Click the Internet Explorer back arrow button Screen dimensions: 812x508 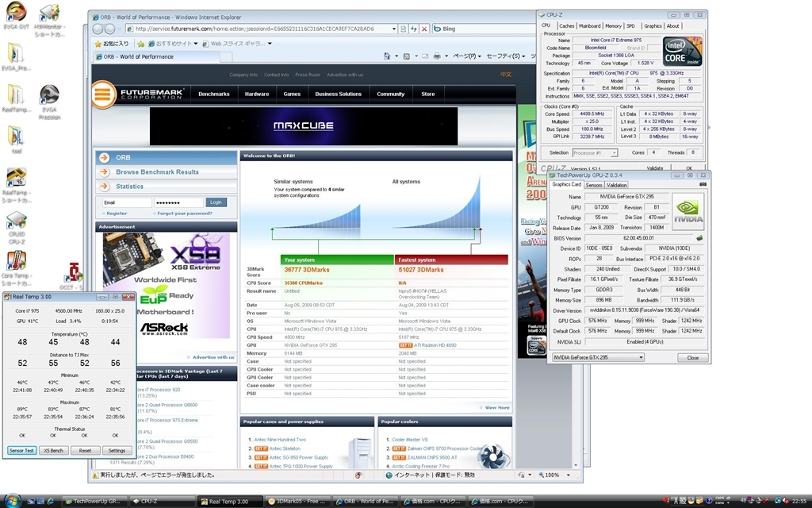tap(98, 29)
